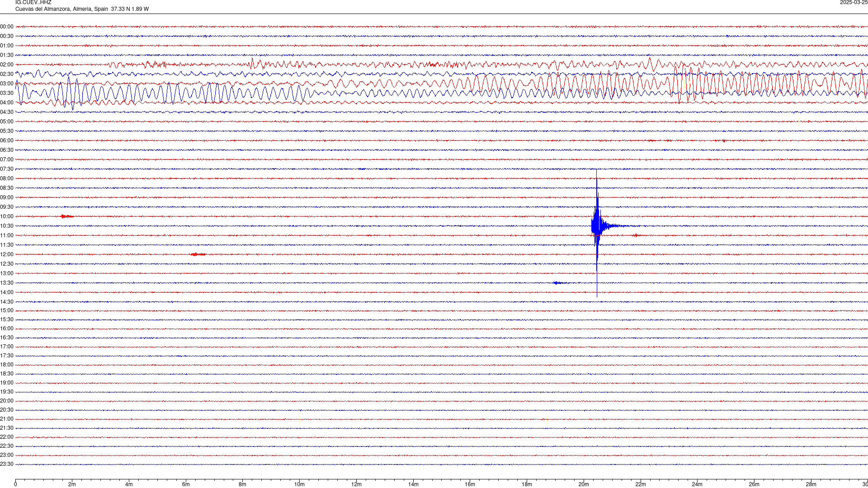Click the 2m tick on time axis
The width and height of the screenshot is (868, 488).
point(72,484)
